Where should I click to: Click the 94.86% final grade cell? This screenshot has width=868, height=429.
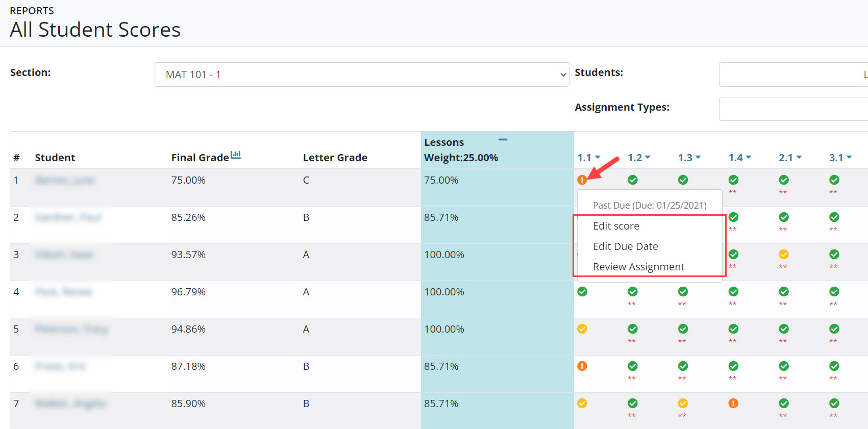click(x=188, y=329)
